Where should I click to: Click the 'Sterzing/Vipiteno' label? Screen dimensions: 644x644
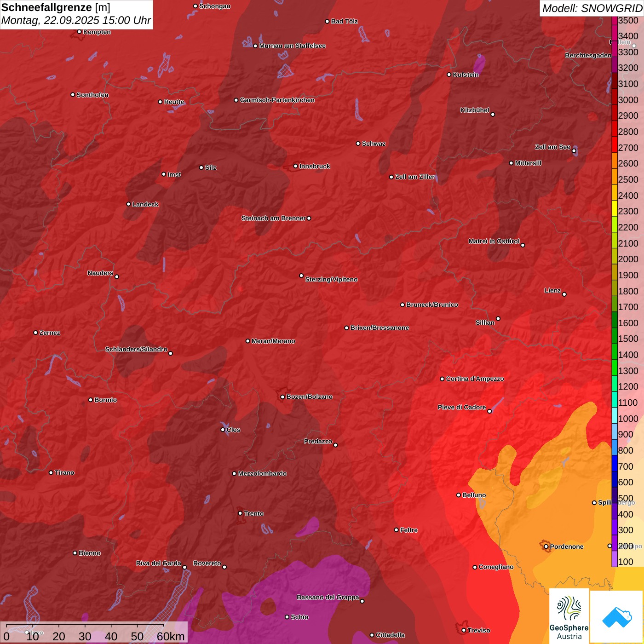tap(331, 280)
